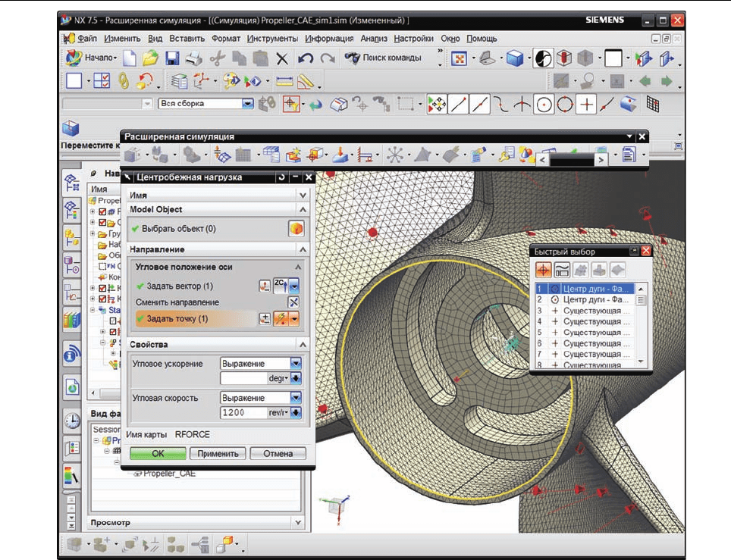Click the New file icon
This screenshot has height=560, width=731.
130,58
